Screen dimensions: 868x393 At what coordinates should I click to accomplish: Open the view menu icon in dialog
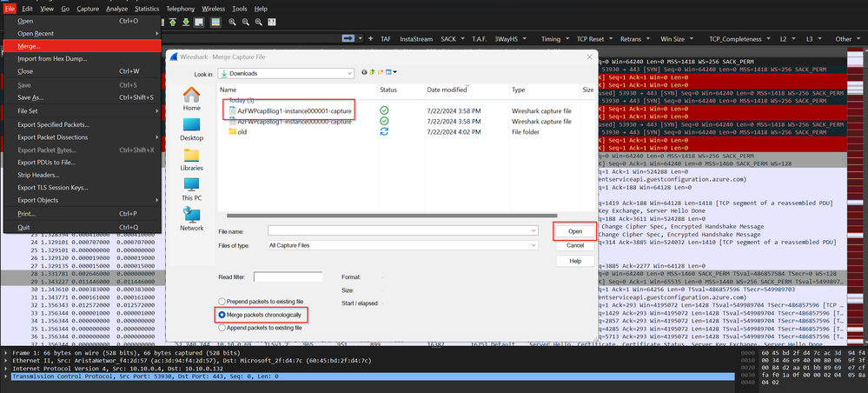click(391, 73)
